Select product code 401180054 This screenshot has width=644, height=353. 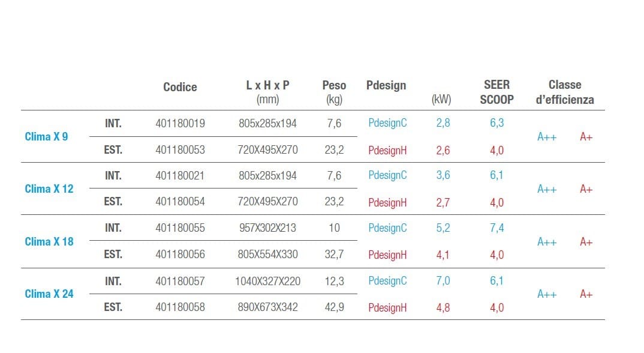[x=180, y=202]
